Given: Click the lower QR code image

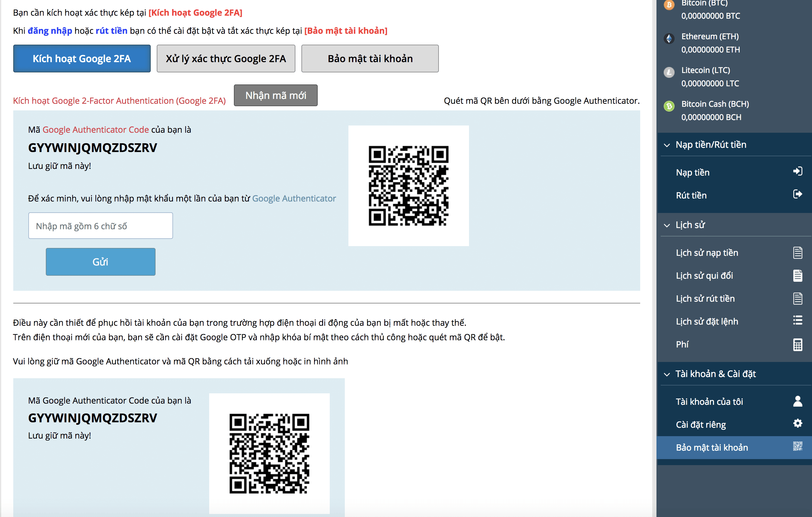Looking at the screenshot, I should (x=269, y=453).
